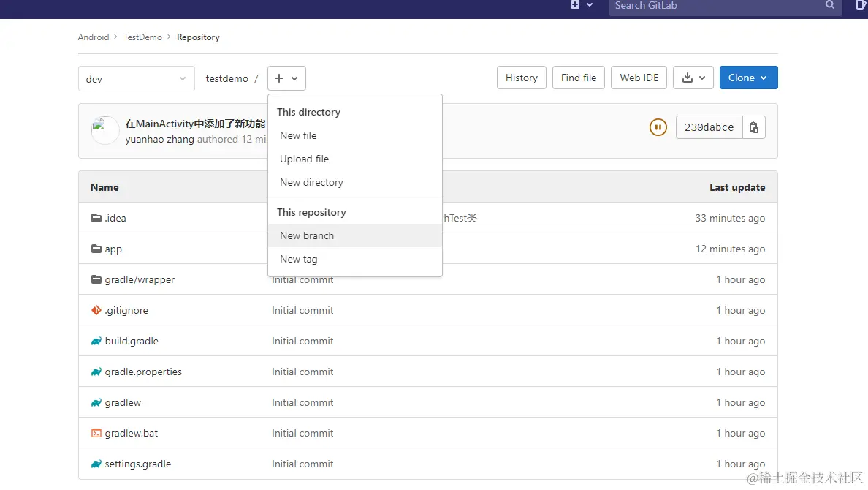Click the .gitignore git file icon
The image size is (868, 490).
tap(96, 310)
